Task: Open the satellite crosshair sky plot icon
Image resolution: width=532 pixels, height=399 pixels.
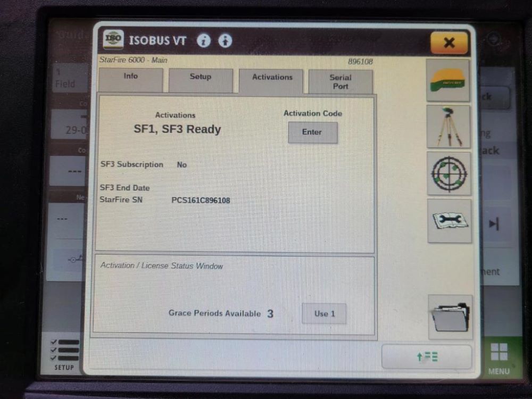Action: 449,174
